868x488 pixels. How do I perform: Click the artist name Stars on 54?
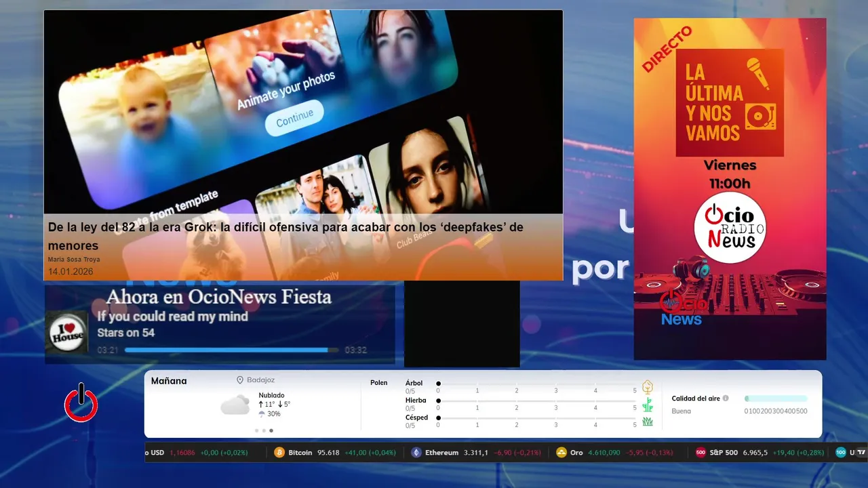point(126,333)
